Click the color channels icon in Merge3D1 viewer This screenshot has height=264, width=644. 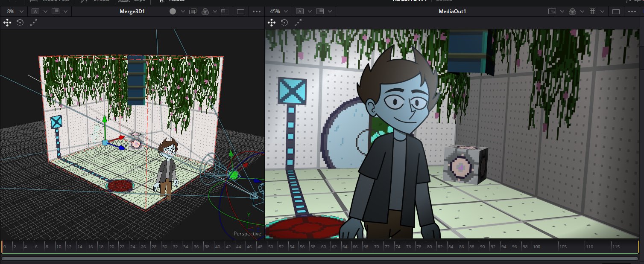[205, 12]
